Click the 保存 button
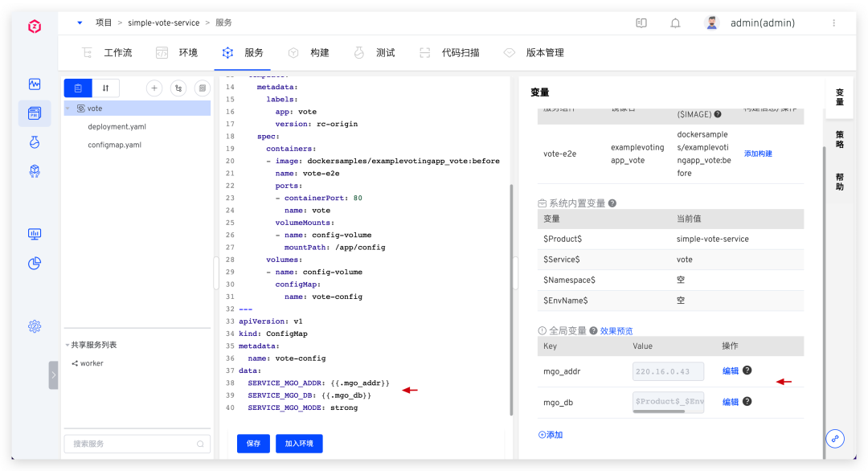The height and width of the screenshot is (471, 868). point(253,444)
